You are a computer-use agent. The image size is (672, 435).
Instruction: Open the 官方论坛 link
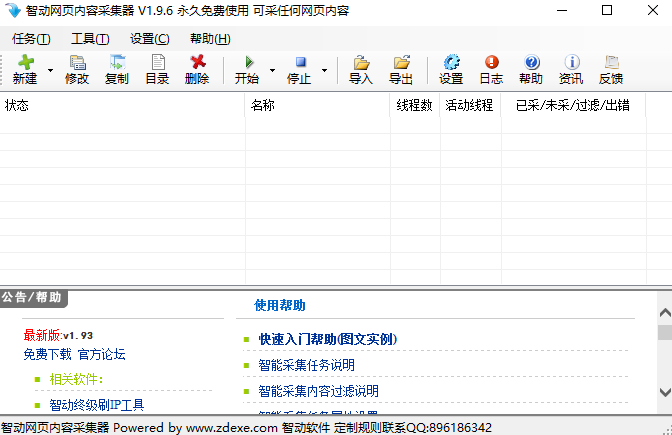(x=102, y=354)
